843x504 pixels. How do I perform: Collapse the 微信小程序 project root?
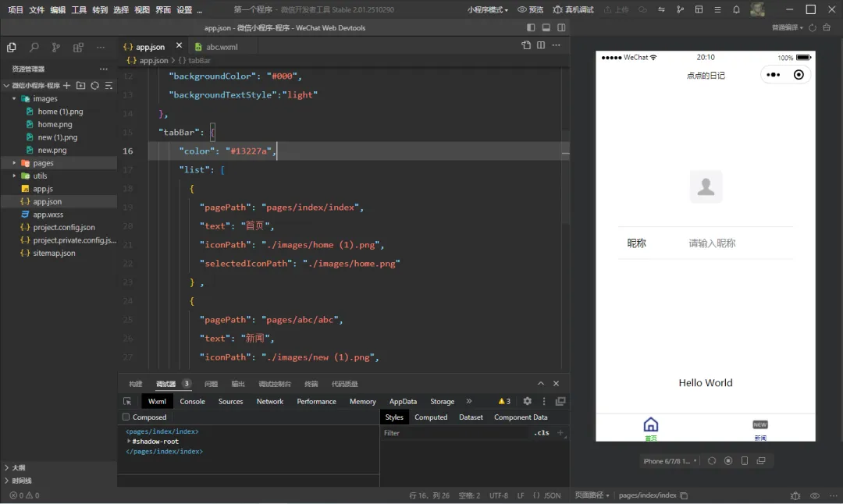[6, 86]
